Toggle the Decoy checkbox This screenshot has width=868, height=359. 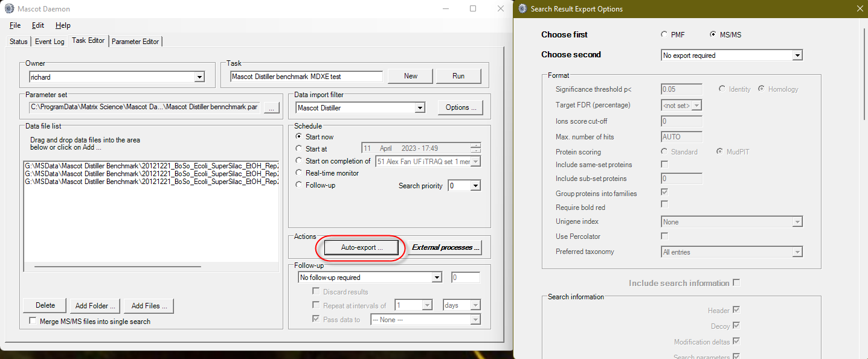click(736, 326)
